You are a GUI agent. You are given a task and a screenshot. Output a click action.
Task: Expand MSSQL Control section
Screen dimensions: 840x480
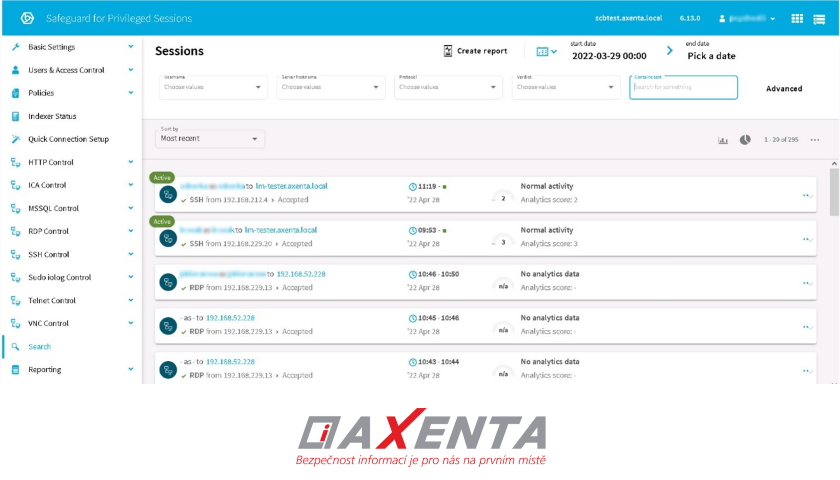[131, 208]
